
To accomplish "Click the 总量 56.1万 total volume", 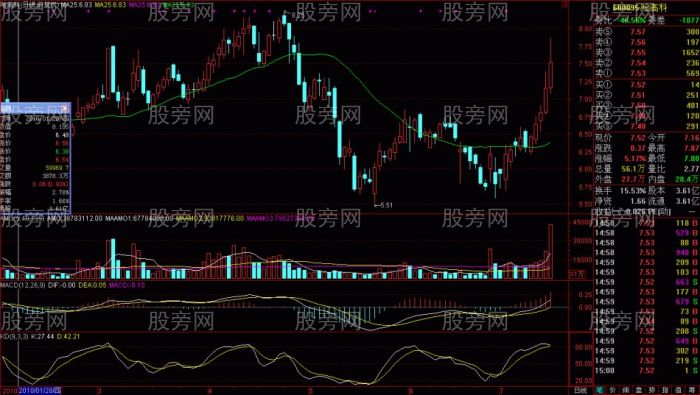I will (x=633, y=169).
